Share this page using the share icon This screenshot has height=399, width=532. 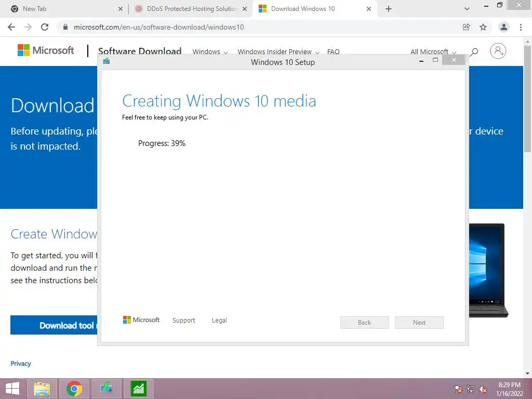[x=466, y=27]
